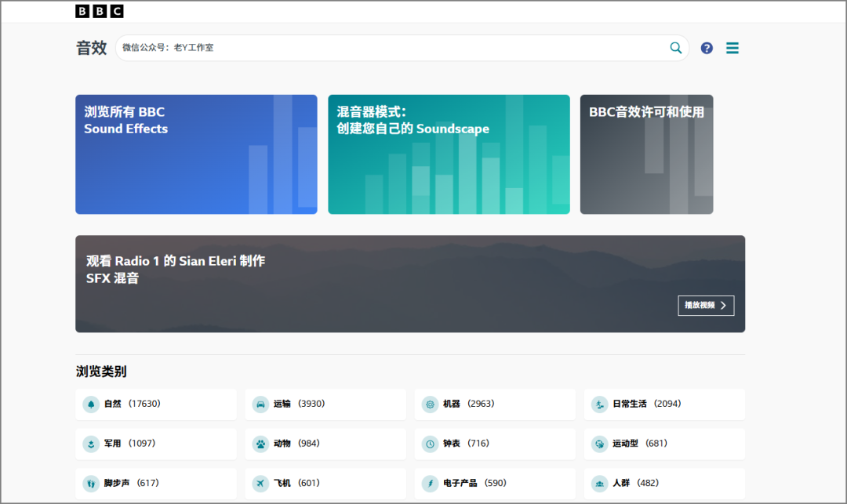Image resolution: width=847 pixels, height=504 pixels.
Task: Click the footprint icon beside 脚步声
Action: 91,483
